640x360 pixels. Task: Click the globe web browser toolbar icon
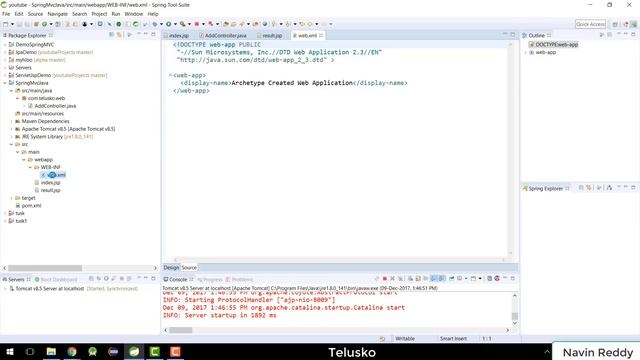click(x=264, y=24)
